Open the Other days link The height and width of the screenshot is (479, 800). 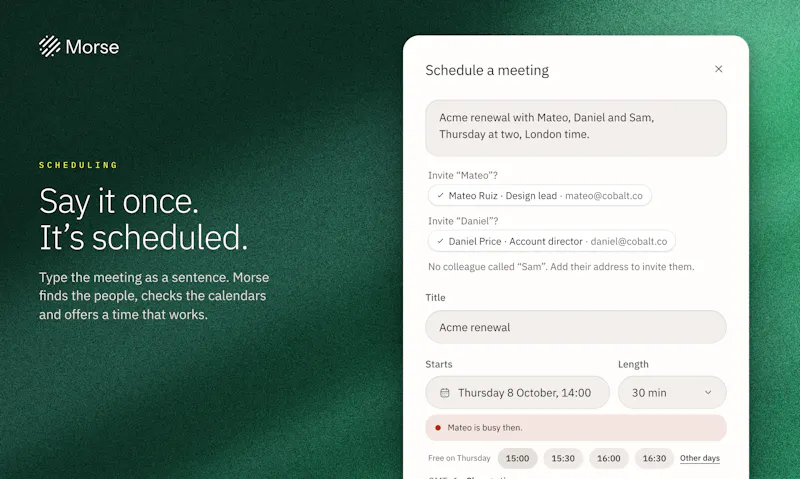699,458
